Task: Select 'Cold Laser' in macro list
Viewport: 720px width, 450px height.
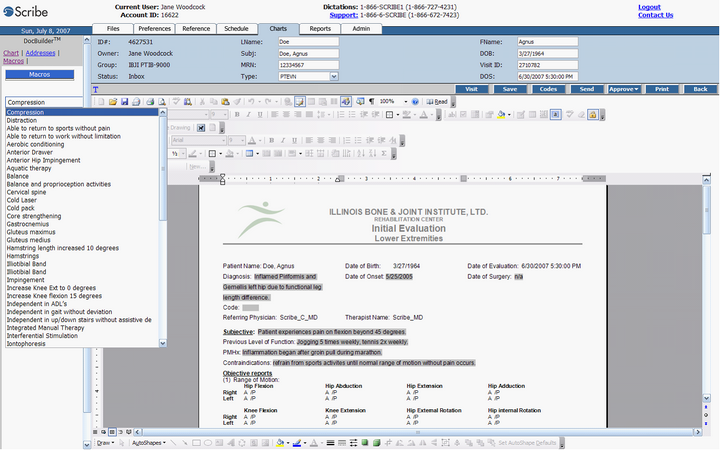Action: point(22,200)
